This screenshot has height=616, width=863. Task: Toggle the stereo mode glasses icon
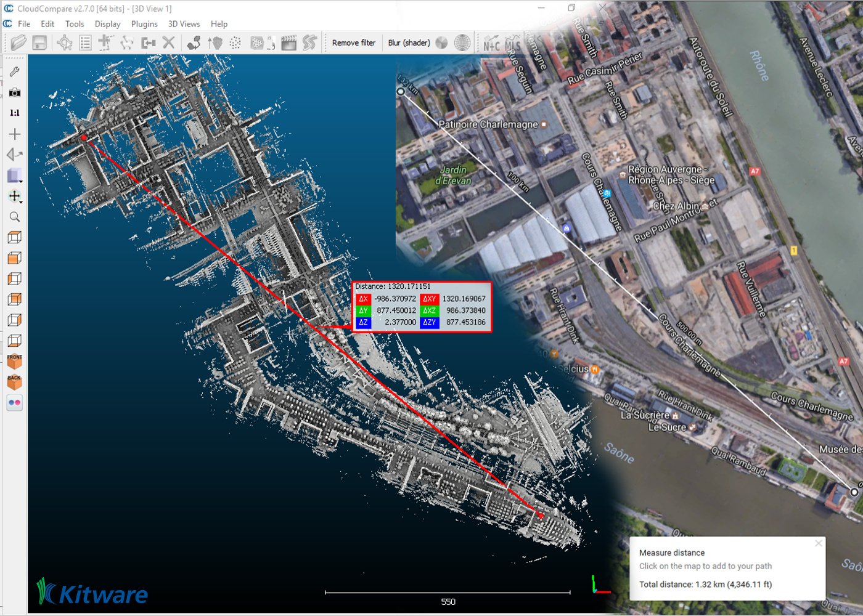point(15,403)
